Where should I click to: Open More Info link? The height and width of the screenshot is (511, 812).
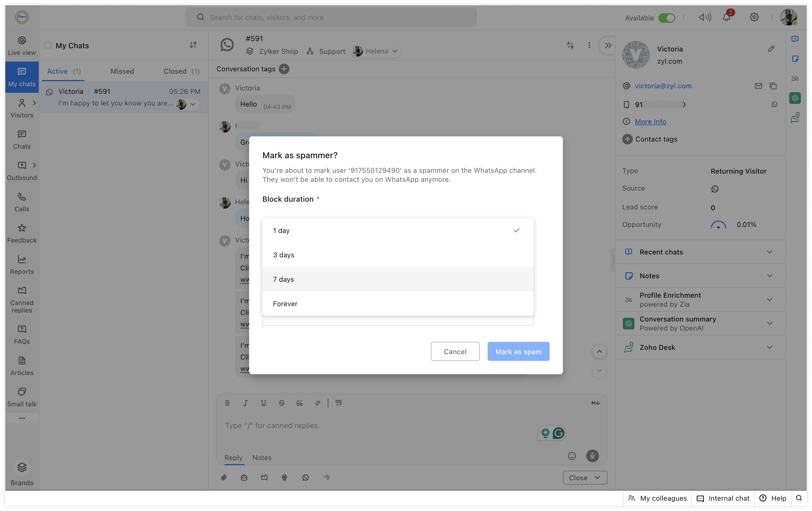[x=651, y=121]
